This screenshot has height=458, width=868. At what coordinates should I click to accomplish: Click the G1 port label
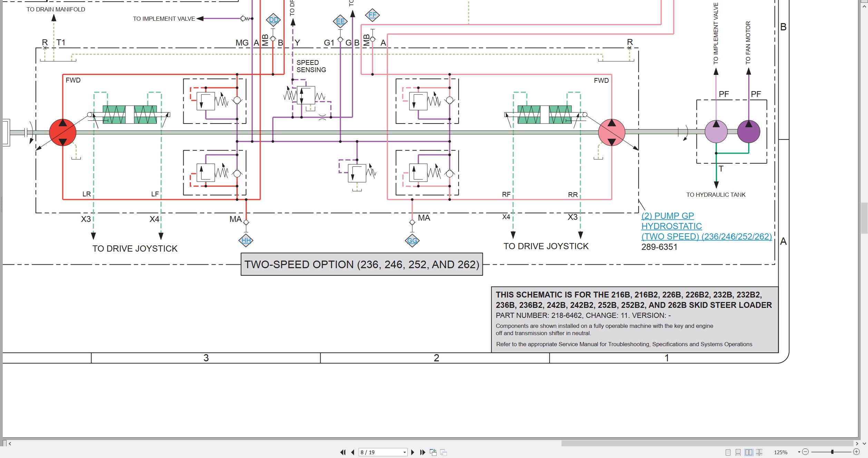(329, 43)
